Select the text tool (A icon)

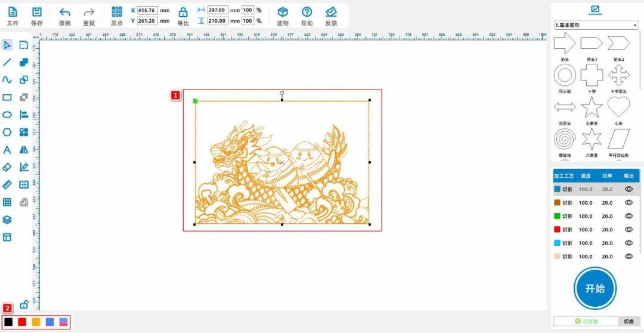click(7, 150)
